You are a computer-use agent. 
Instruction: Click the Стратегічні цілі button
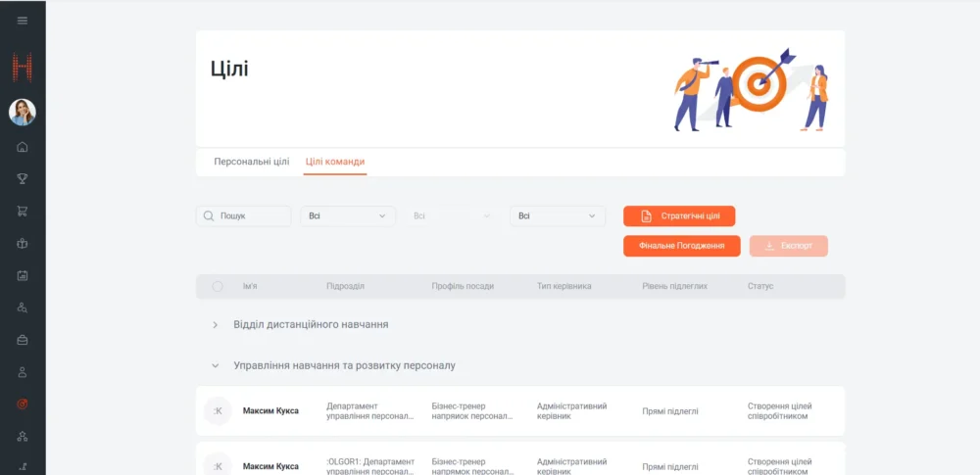pos(679,216)
